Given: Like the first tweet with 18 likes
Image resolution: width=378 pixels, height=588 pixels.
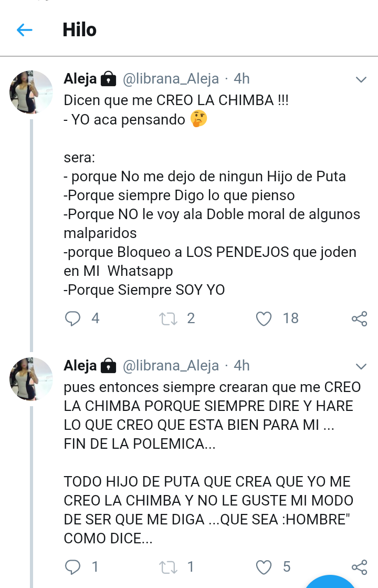Looking at the screenshot, I should coord(264,318).
